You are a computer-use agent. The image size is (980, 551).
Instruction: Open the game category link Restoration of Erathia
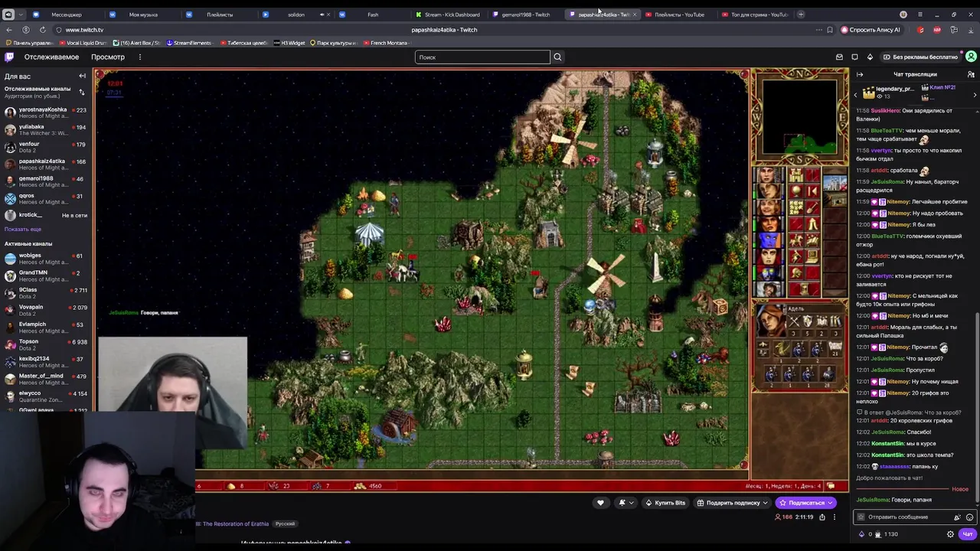[233, 524]
